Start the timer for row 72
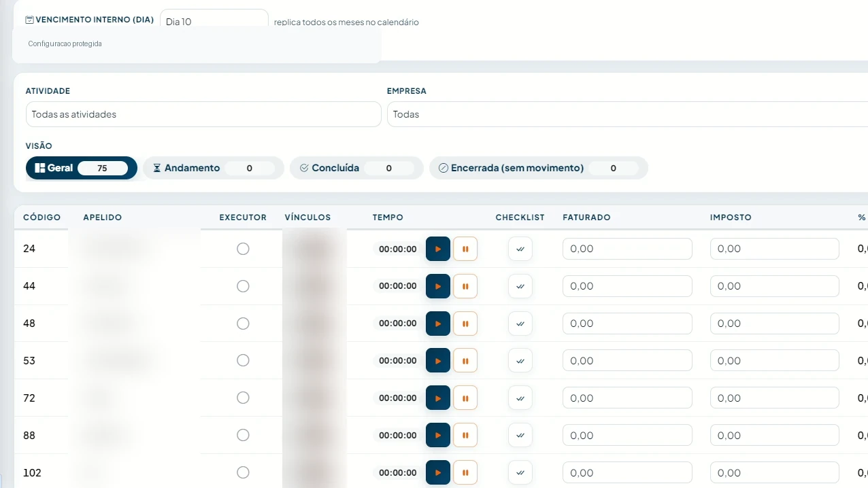This screenshot has width=868, height=488. 438,398
